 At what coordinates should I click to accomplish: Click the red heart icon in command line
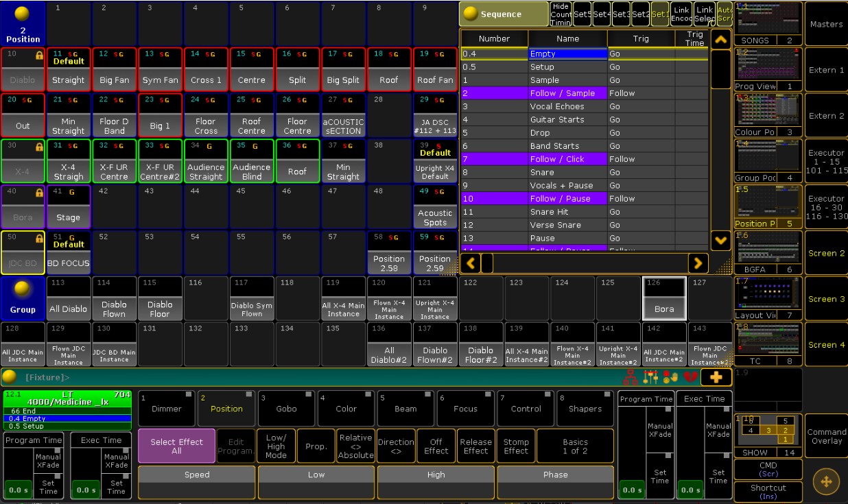pos(691,377)
